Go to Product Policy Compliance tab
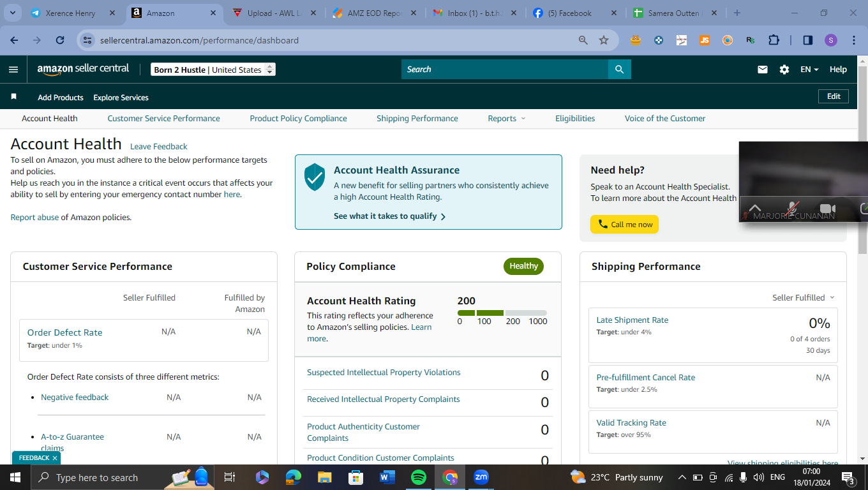Screen dimensions: 868x490 299,119
